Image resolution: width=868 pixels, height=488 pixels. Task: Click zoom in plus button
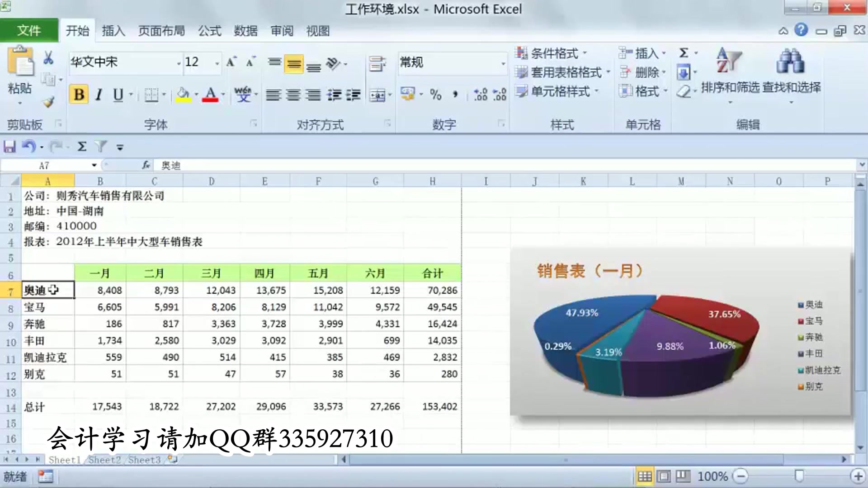[857, 476]
